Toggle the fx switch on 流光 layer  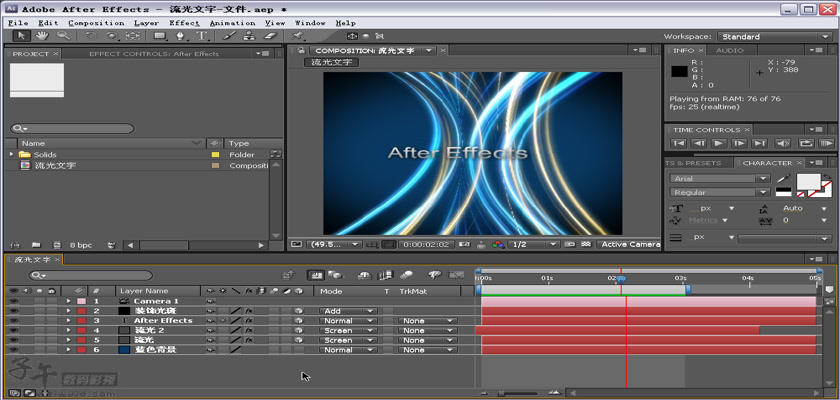coord(249,340)
